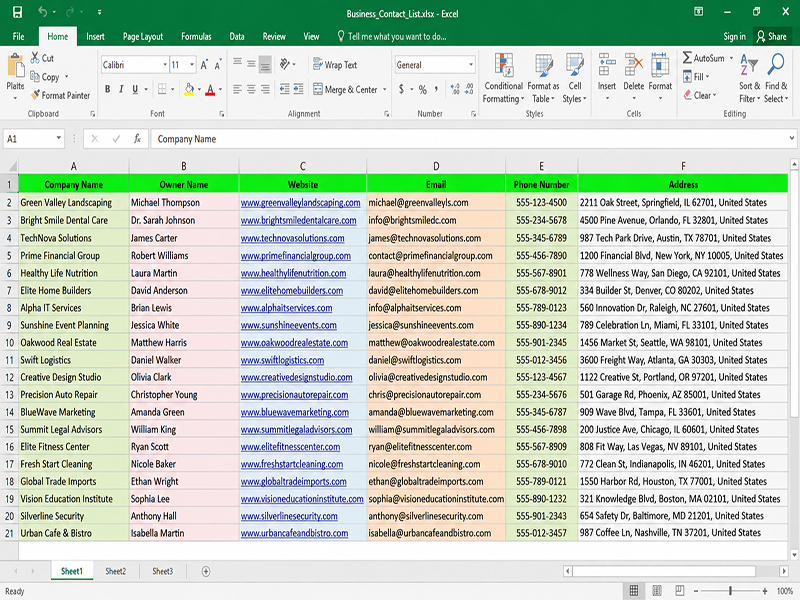The height and width of the screenshot is (600, 800).
Task: Click the Save icon in the title bar
Action: click(x=17, y=12)
